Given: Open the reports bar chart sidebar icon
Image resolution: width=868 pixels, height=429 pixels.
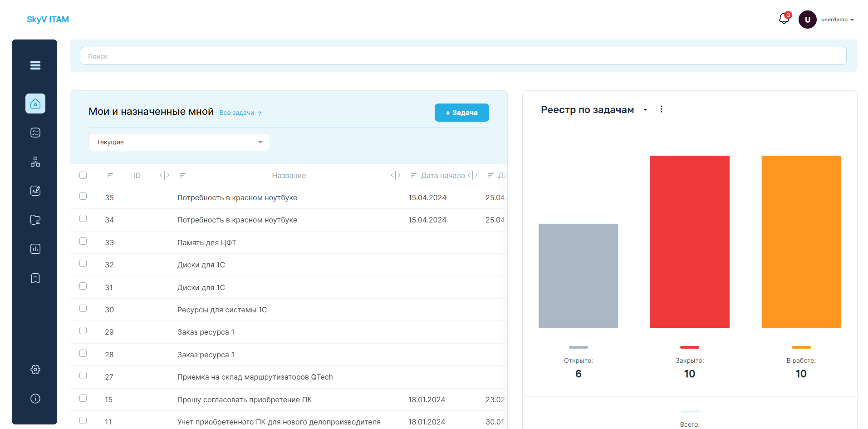Looking at the screenshot, I should (35, 249).
